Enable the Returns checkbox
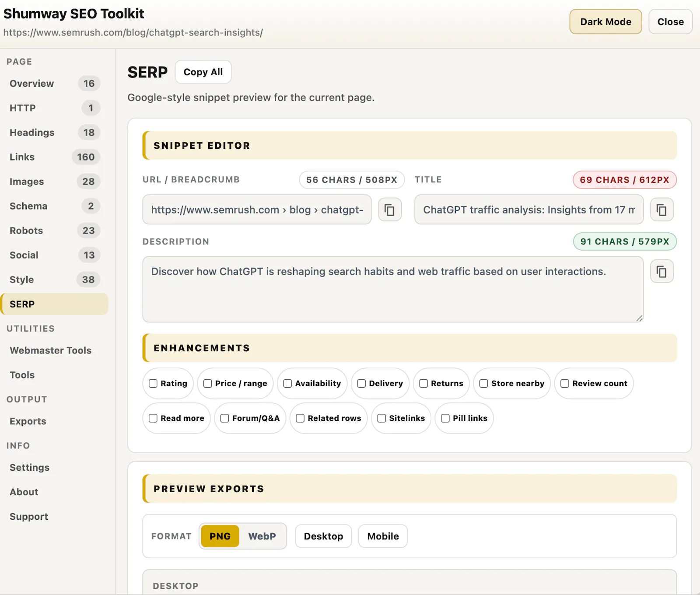Image resolution: width=700 pixels, height=595 pixels. pos(423,383)
